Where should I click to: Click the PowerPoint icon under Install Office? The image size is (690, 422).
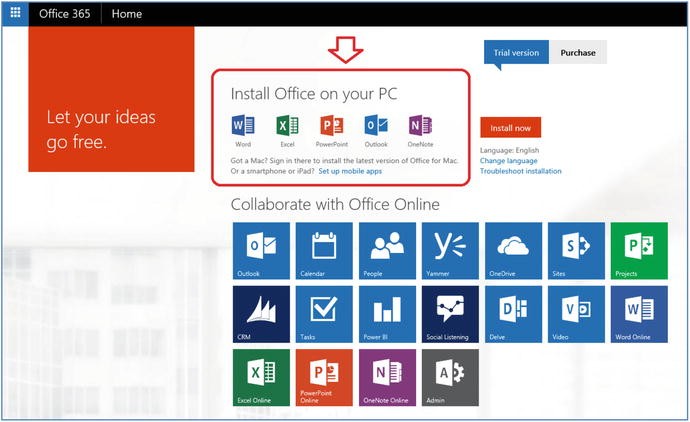[332, 126]
